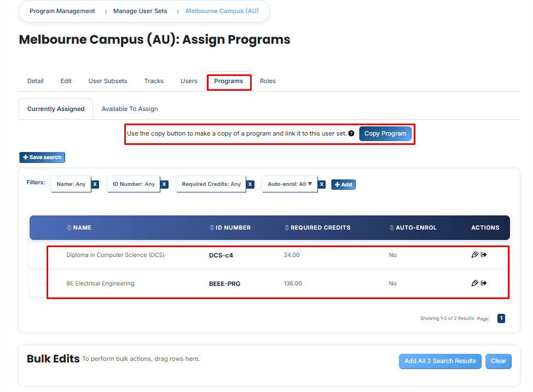533x392 pixels.
Task: Open the ID Number: Any filter
Action: [134, 184]
